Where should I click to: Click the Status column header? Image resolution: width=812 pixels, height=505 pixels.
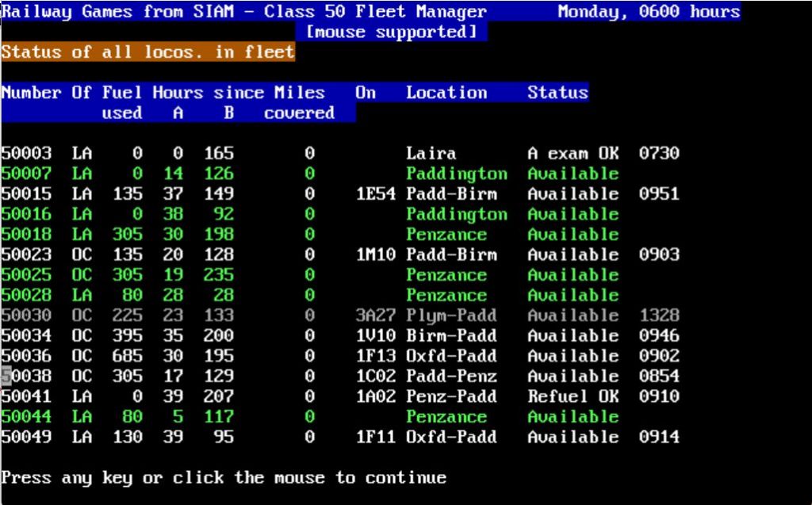(x=557, y=93)
